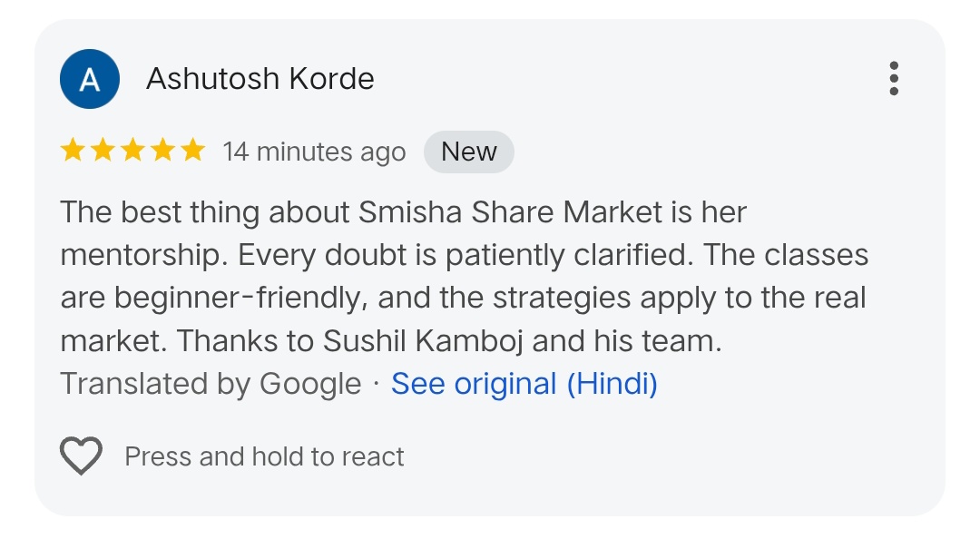Viewport: 980px width, 539px height.
Task: Open reviewer Ashutosh Korde's profile name
Action: (260, 79)
